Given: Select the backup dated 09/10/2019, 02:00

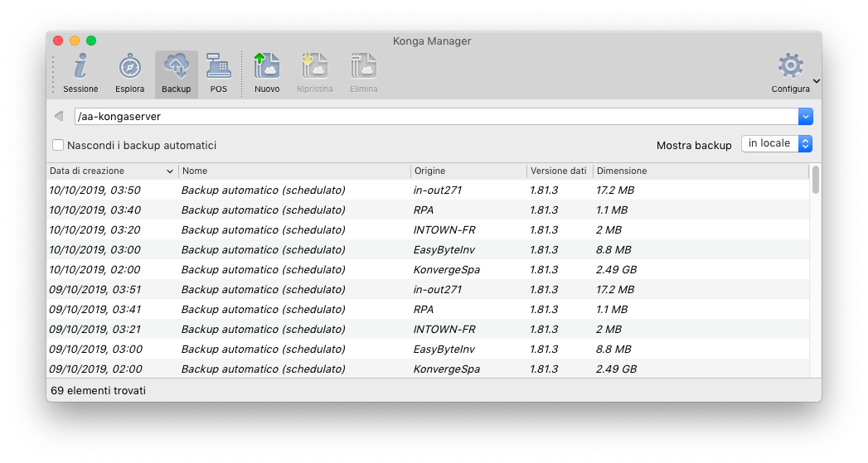Looking at the screenshot, I should [427, 369].
